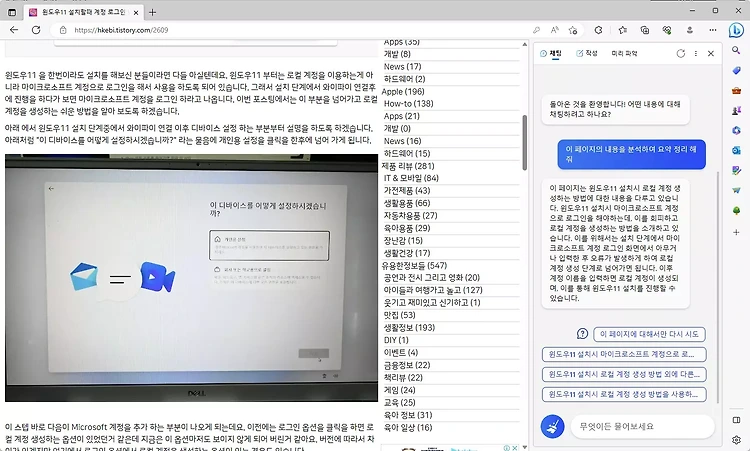Open category '유용한정보들 (547)'

(x=414, y=265)
